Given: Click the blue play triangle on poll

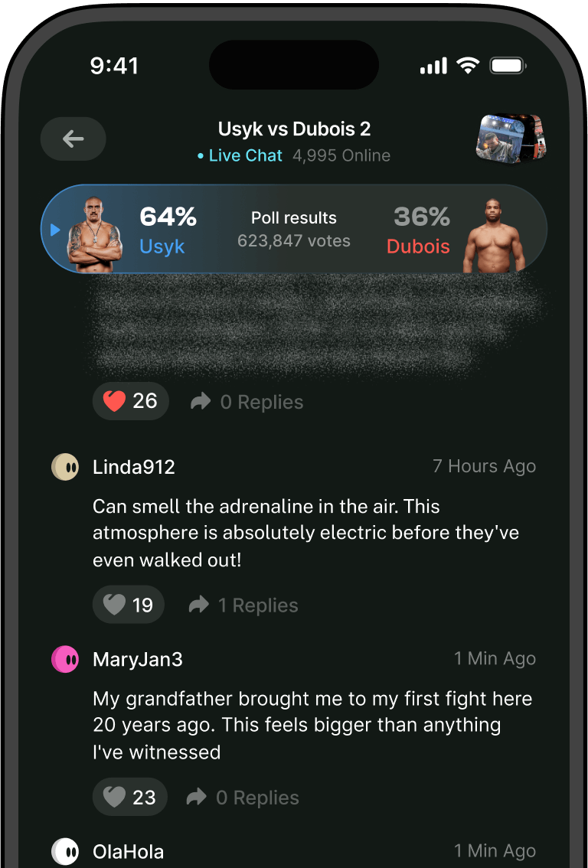Looking at the screenshot, I should [55, 229].
